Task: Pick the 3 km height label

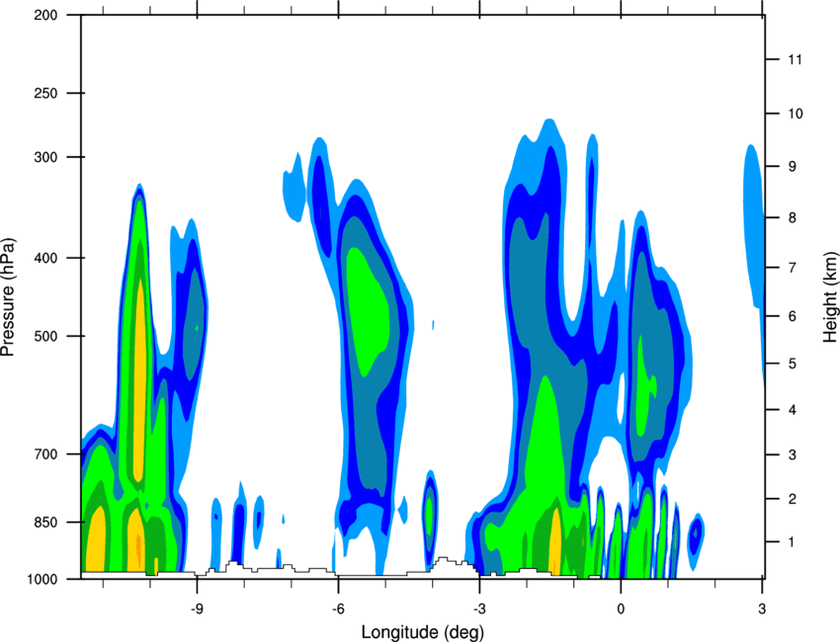Action: point(793,455)
